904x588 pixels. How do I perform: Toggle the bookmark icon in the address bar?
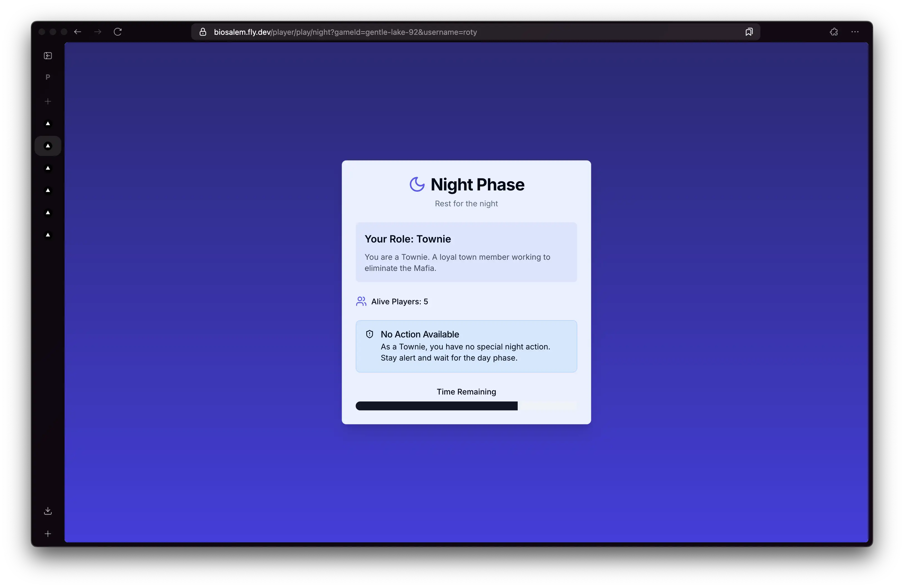(749, 31)
